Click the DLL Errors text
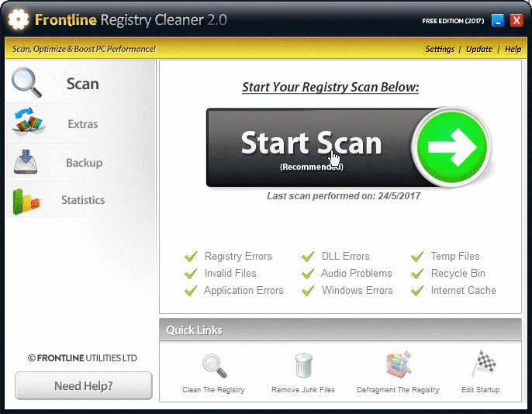The image size is (532, 414). [345, 256]
